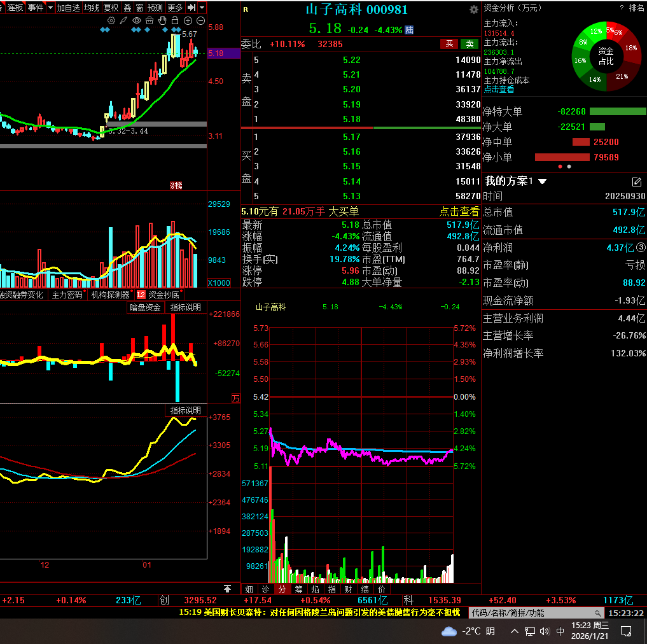Click circled 3 beside 净利润
This screenshot has width=647, height=644.
(x=641, y=248)
